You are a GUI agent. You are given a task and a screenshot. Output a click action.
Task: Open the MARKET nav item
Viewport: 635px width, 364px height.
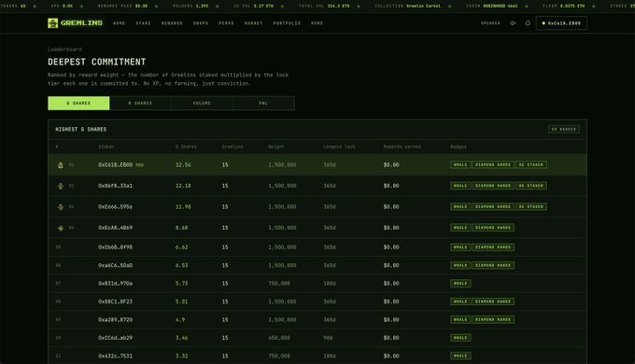(x=253, y=23)
